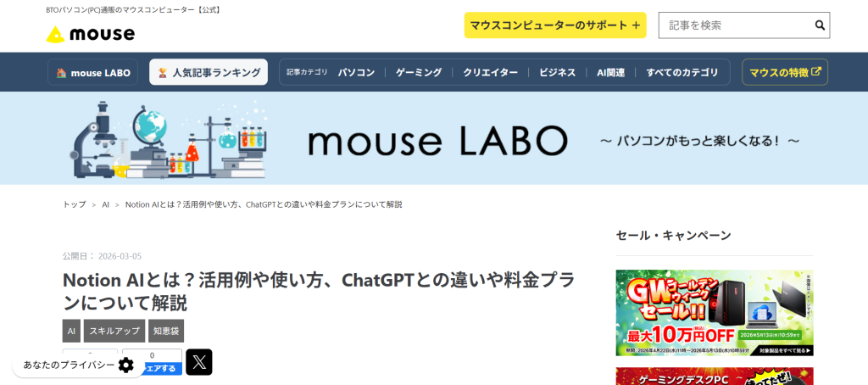Follow the AI breadcrumb link
This screenshot has height=385, width=868.
pyautogui.click(x=105, y=204)
